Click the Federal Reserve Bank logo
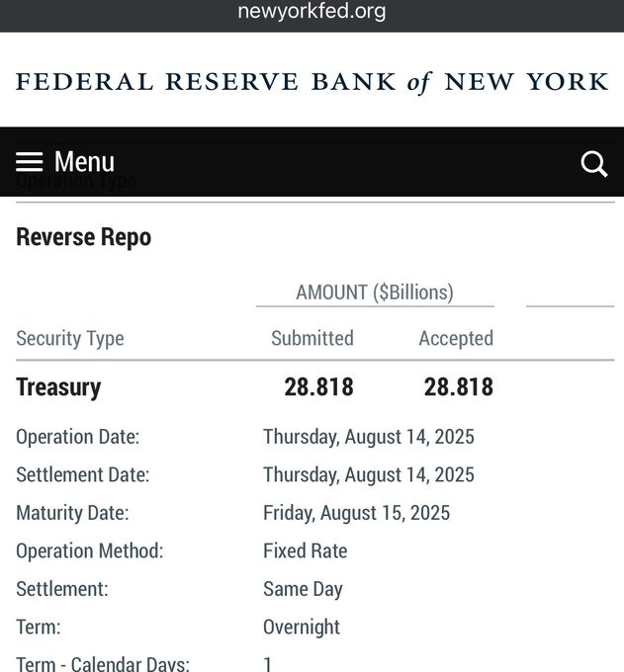624x672 pixels. pos(312,81)
